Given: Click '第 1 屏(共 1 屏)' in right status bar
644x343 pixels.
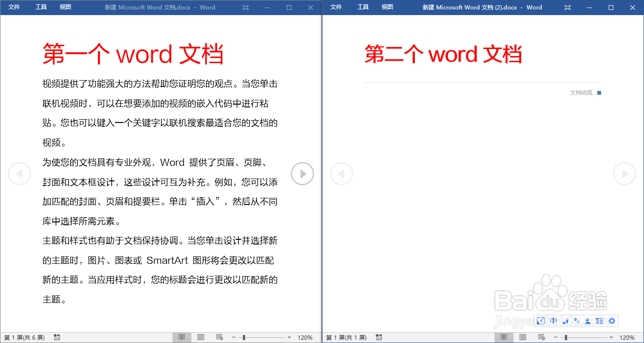Looking at the screenshot, I should [347, 337].
